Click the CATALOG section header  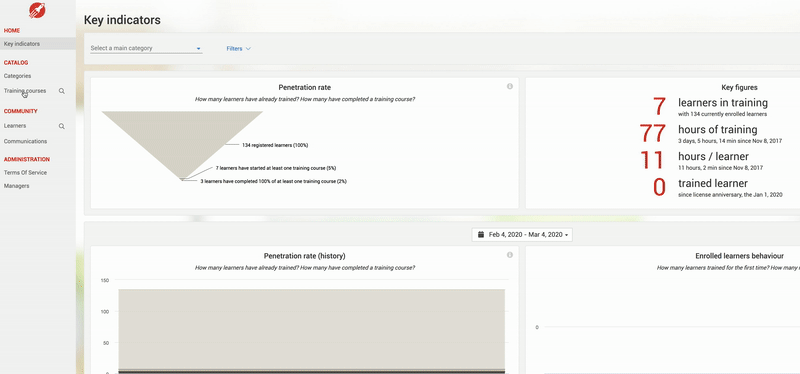tap(16, 63)
